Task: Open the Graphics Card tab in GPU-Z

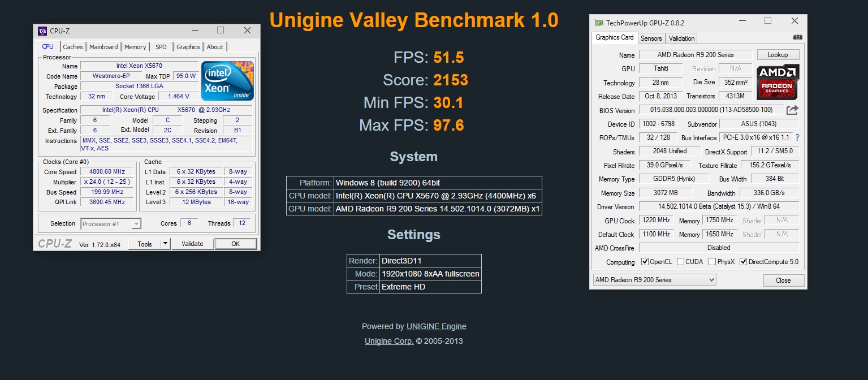Action: (x=615, y=37)
